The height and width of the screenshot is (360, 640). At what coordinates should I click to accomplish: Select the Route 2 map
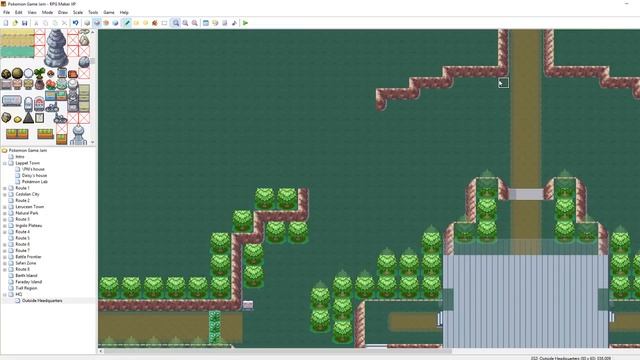tap(22, 200)
